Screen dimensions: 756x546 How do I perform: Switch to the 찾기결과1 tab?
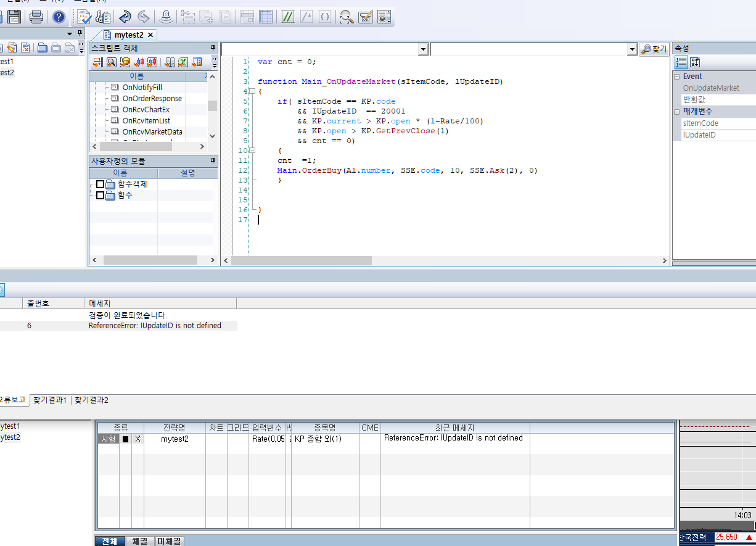tap(50, 400)
